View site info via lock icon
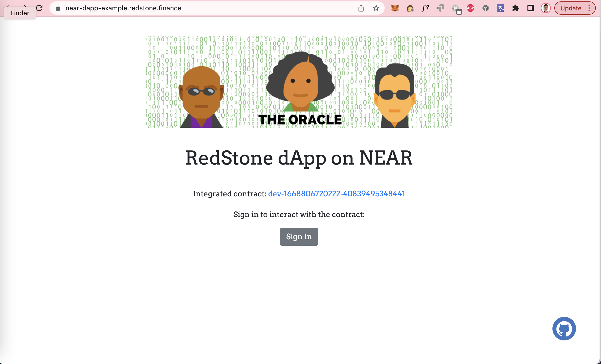The height and width of the screenshot is (364, 601). click(58, 8)
